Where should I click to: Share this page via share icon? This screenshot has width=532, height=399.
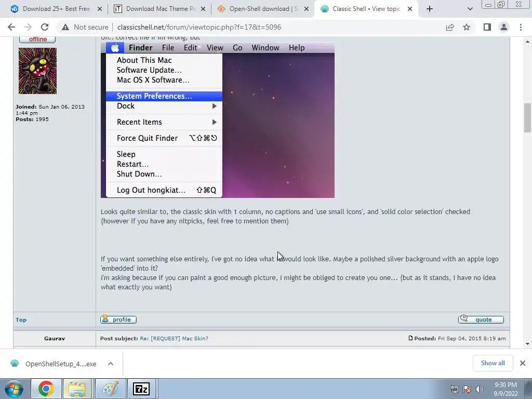tap(450, 27)
